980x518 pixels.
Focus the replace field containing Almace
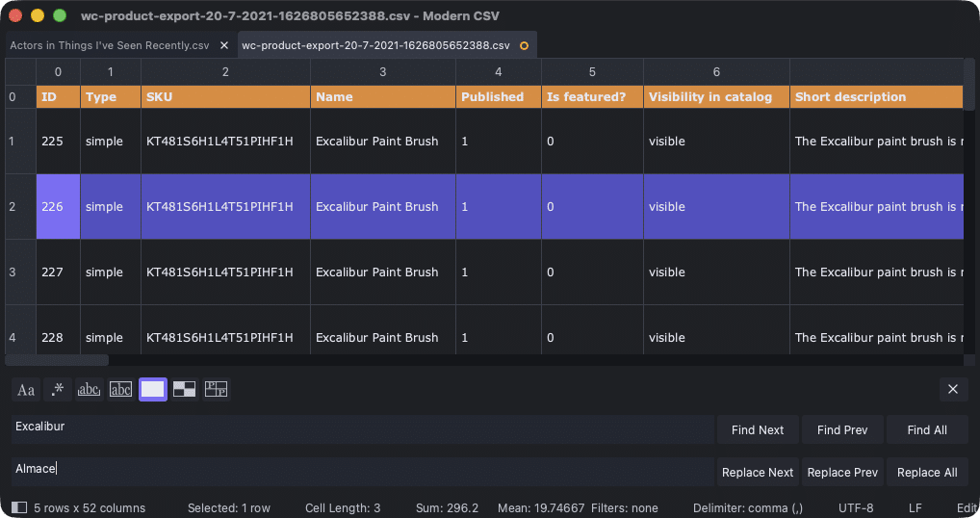click(x=363, y=472)
